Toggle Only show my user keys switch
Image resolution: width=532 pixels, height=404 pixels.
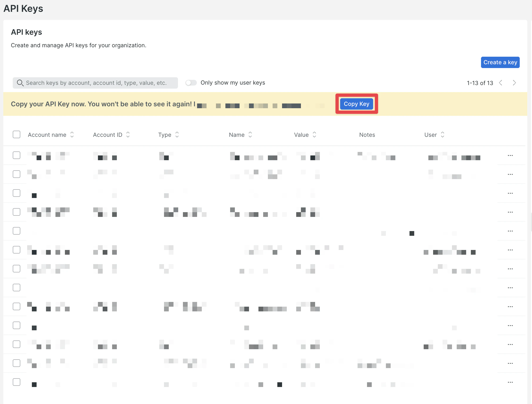[191, 83]
